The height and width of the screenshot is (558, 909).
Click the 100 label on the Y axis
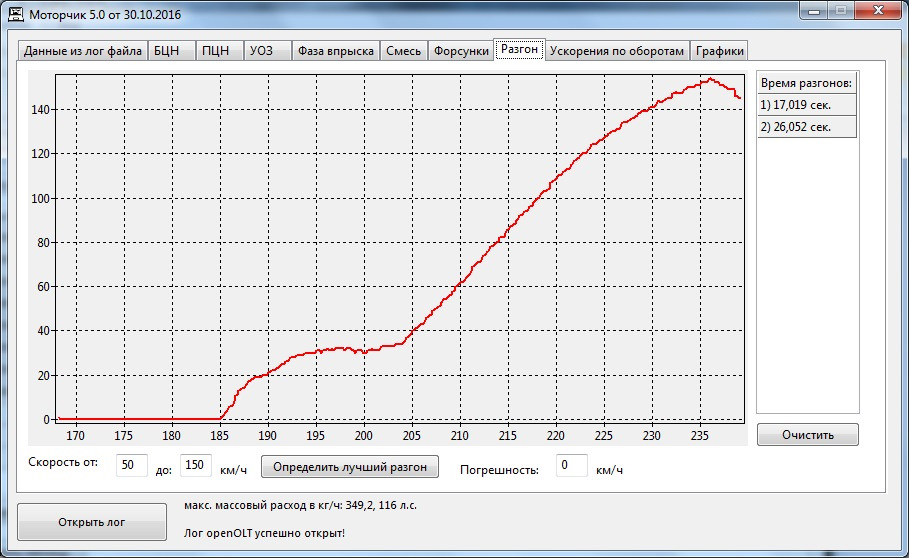(x=40, y=198)
